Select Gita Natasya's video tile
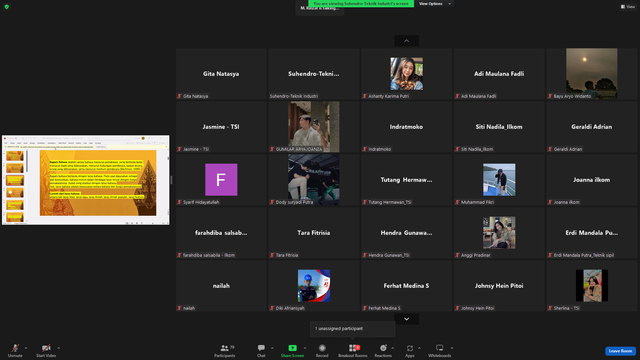This screenshot has height=360, width=640. coord(221,74)
